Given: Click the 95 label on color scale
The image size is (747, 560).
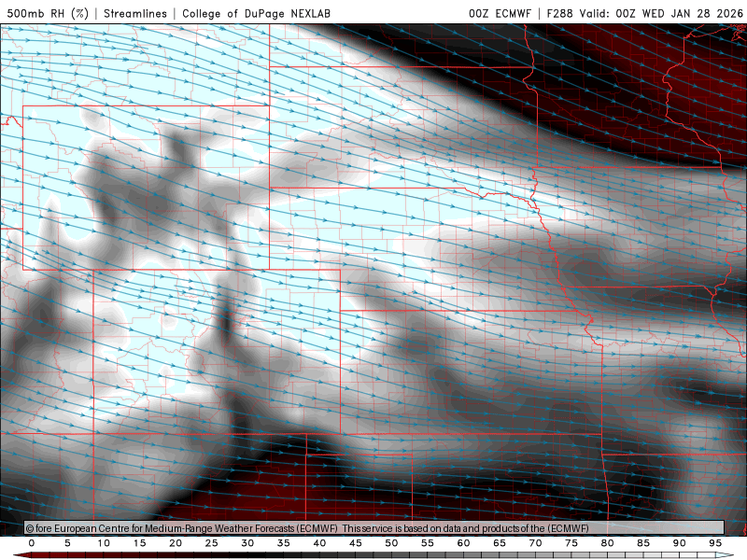Looking at the screenshot, I should pyautogui.click(x=715, y=543).
